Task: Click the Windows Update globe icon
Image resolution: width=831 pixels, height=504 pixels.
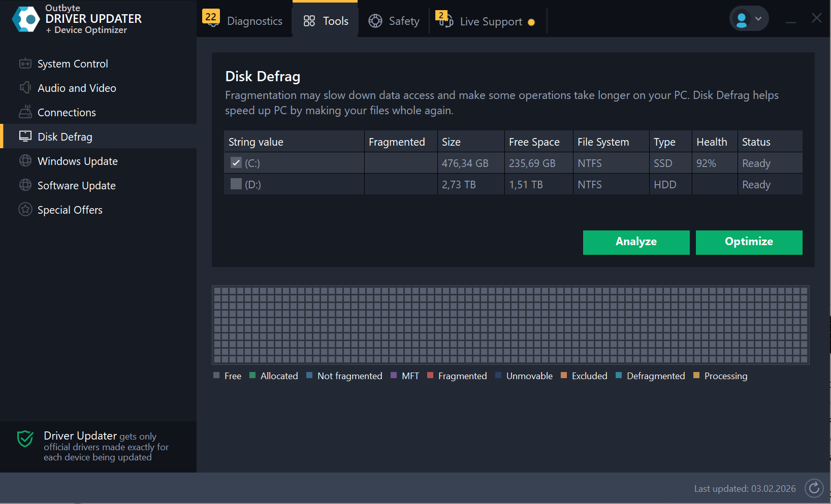Action: [x=25, y=161]
